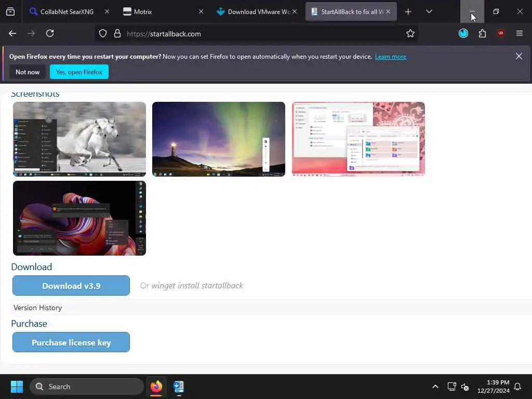Open the Windows Start menu
The width and height of the screenshot is (532, 399).
17,387
